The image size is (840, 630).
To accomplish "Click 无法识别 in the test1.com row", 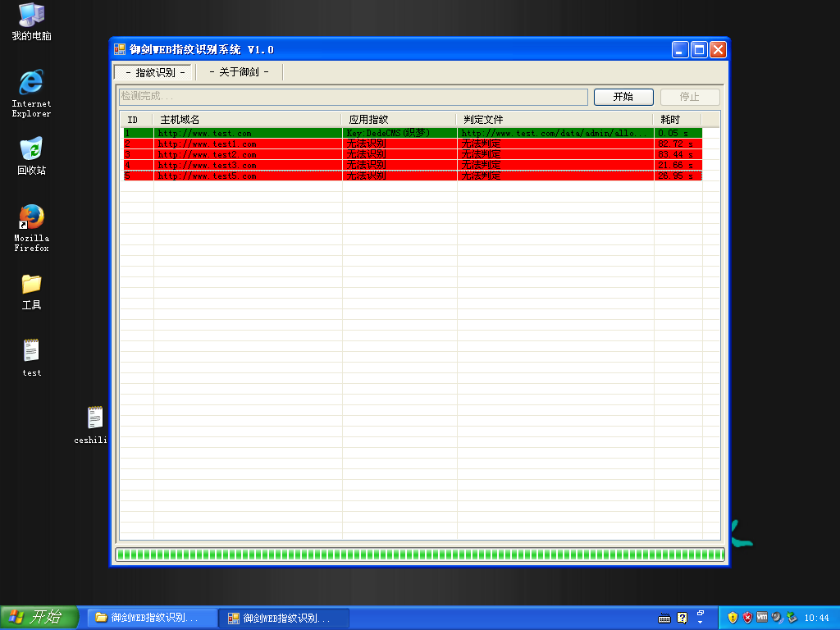I will (x=366, y=144).
